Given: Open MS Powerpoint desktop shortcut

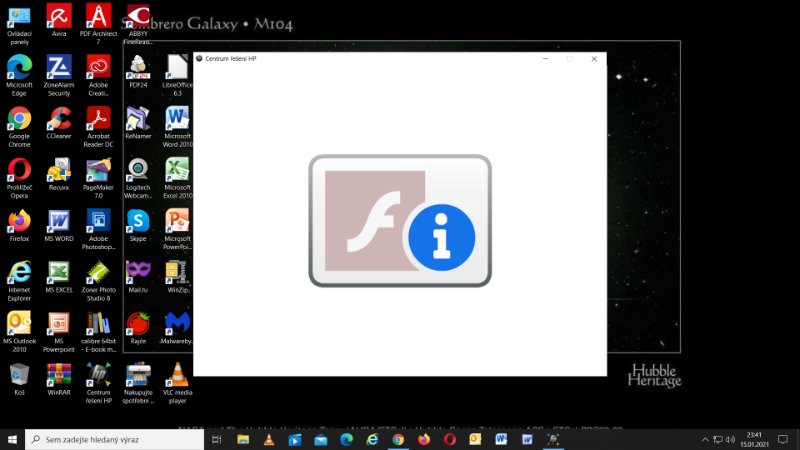Looking at the screenshot, I should 59,332.
